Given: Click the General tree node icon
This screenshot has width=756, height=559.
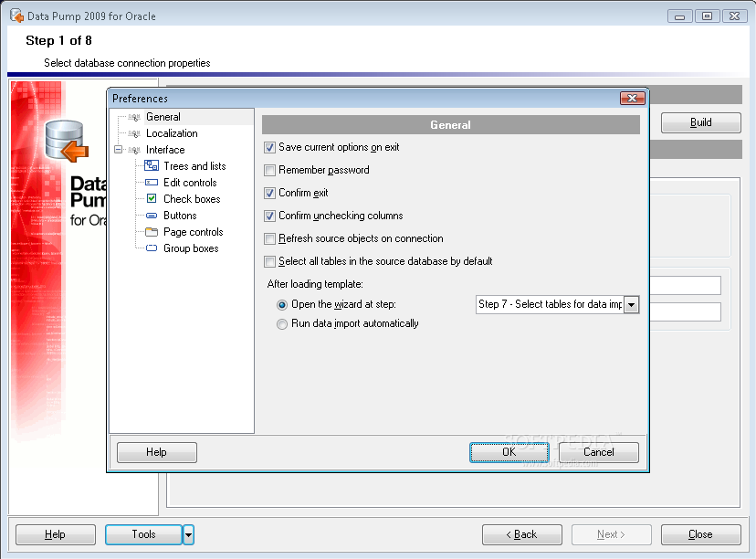Looking at the screenshot, I should tap(134, 117).
